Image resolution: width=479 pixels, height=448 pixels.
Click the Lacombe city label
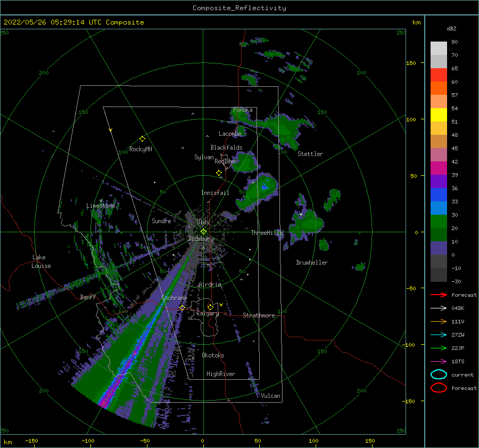click(230, 134)
